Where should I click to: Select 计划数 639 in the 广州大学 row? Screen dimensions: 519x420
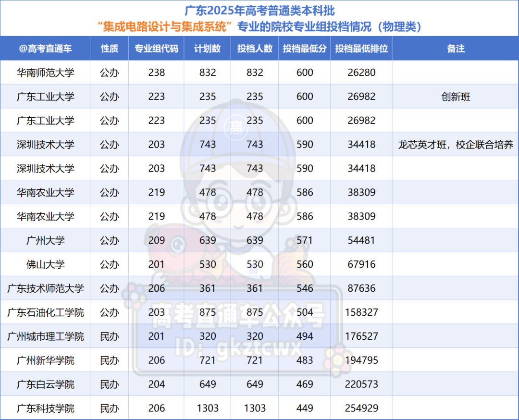208,240
